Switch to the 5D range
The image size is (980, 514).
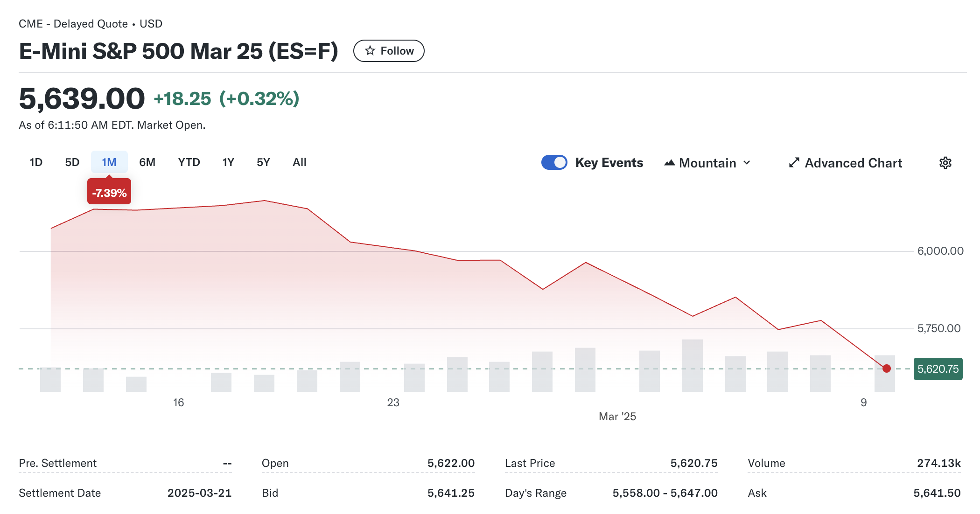click(72, 162)
